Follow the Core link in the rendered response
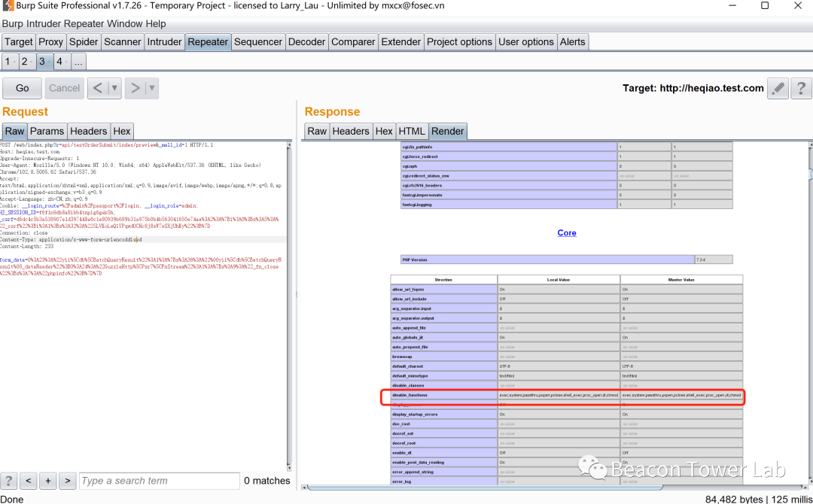 tap(567, 233)
